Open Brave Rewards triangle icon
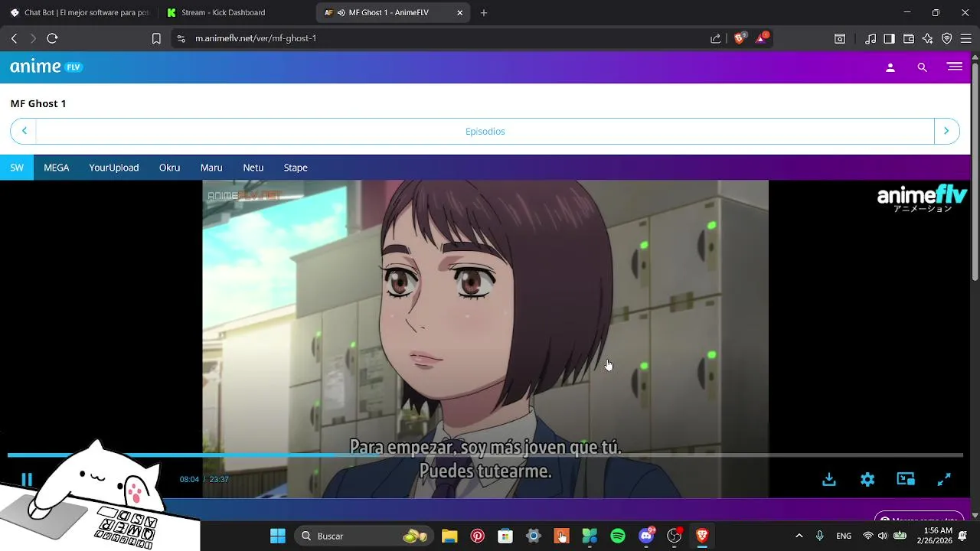Viewport: 980px width, 551px height. pyautogui.click(x=762, y=38)
